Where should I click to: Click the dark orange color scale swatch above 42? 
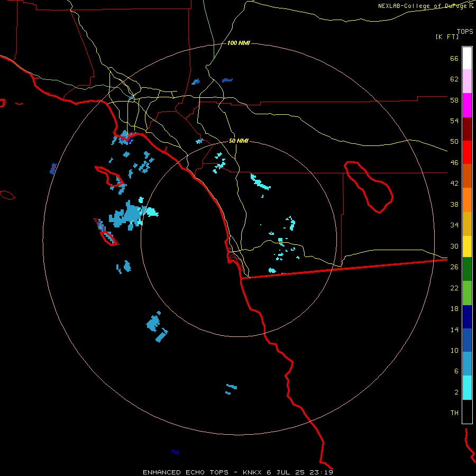pyautogui.click(x=467, y=176)
